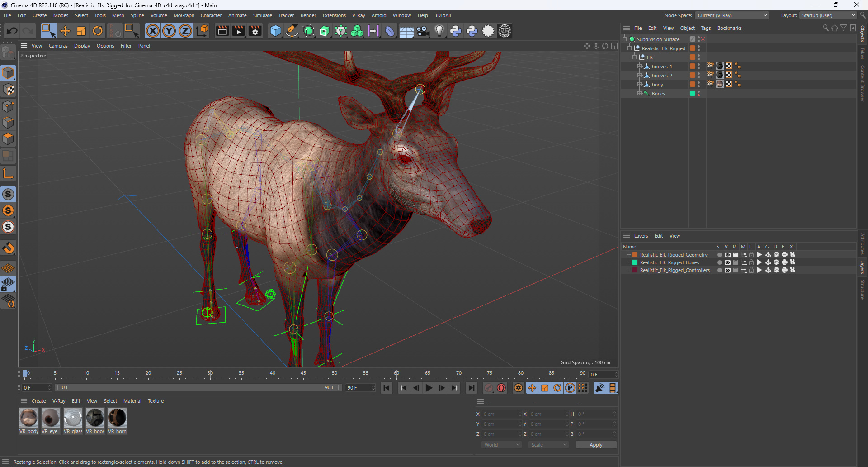The image size is (868, 467).
Task: Click the Spline Pen tool icon
Action: pos(292,31)
